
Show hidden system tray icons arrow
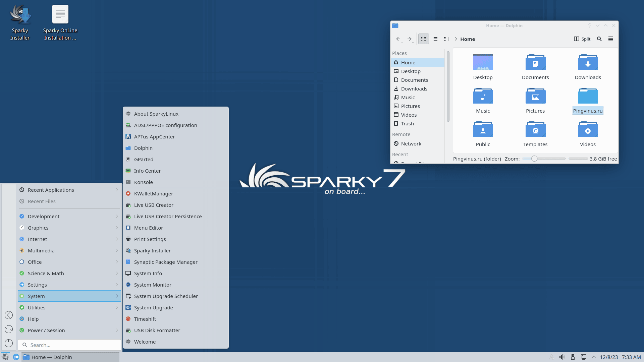(x=594, y=357)
